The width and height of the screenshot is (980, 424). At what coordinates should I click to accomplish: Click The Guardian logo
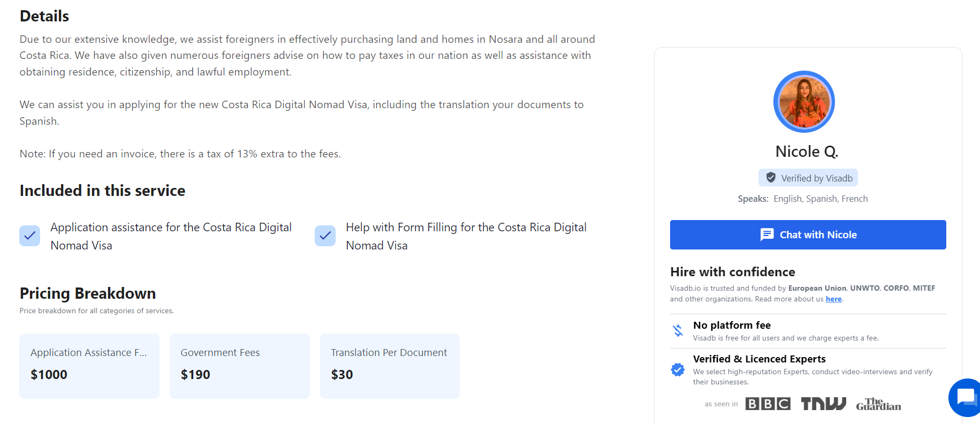pyautogui.click(x=878, y=404)
